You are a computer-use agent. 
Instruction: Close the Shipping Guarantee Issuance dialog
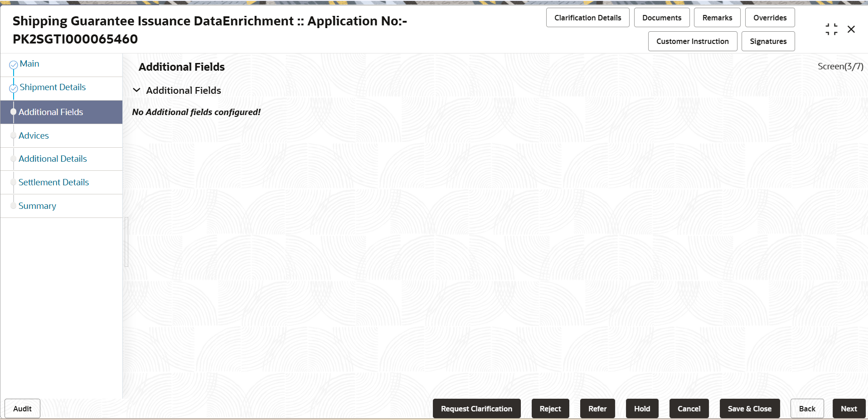point(851,29)
